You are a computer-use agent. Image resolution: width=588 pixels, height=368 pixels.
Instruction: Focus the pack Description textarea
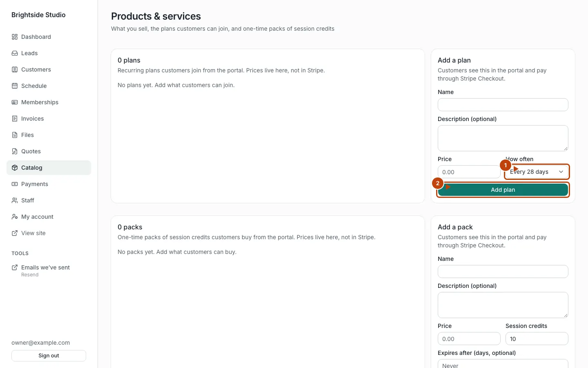pos(503,305)
